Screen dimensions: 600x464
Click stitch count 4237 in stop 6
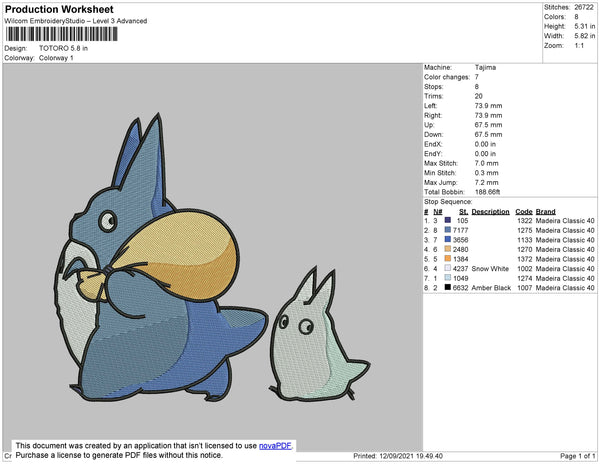coord(460,269)
